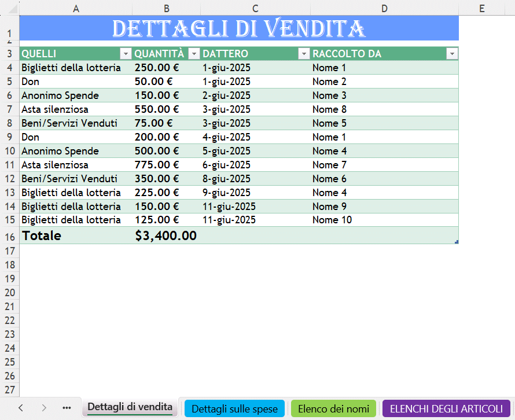
Task: Switch to the Dettagli sulle spese sheet
Action: 234,408
